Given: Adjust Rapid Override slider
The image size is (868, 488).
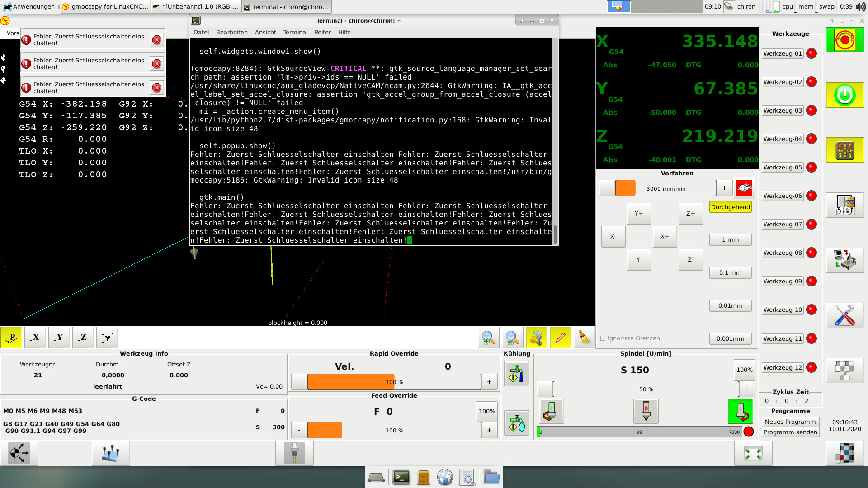Looking at the screenshot, I should [x=394, y=382].
